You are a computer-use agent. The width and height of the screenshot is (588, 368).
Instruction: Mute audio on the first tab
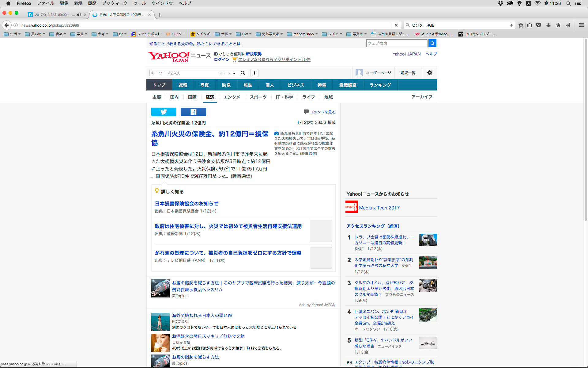click(x=79, y=15)
